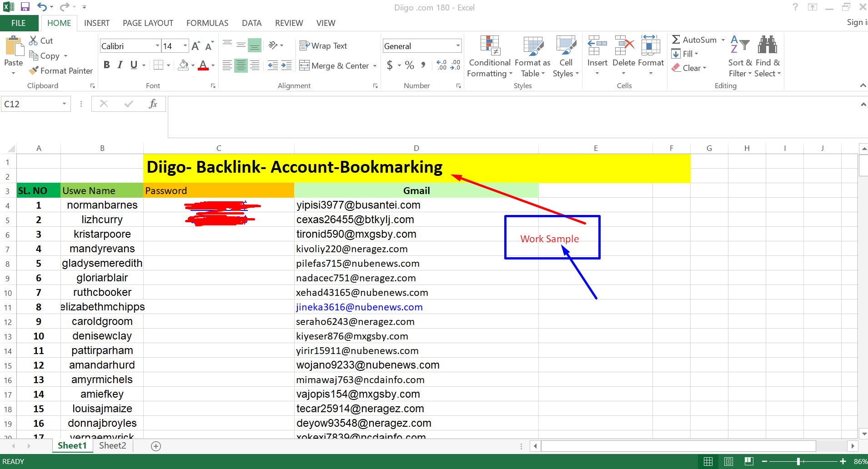This screenshot has height=469, width=868.
Task: Switch to Sheet2 tab
Action: click(x=112, y=446)
